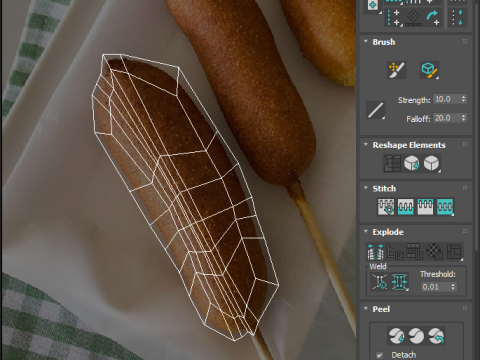Click Flatten by Material ID checker sphere icon
The width and height of the screenshot is (480, 360).
(x=434, y=252)
